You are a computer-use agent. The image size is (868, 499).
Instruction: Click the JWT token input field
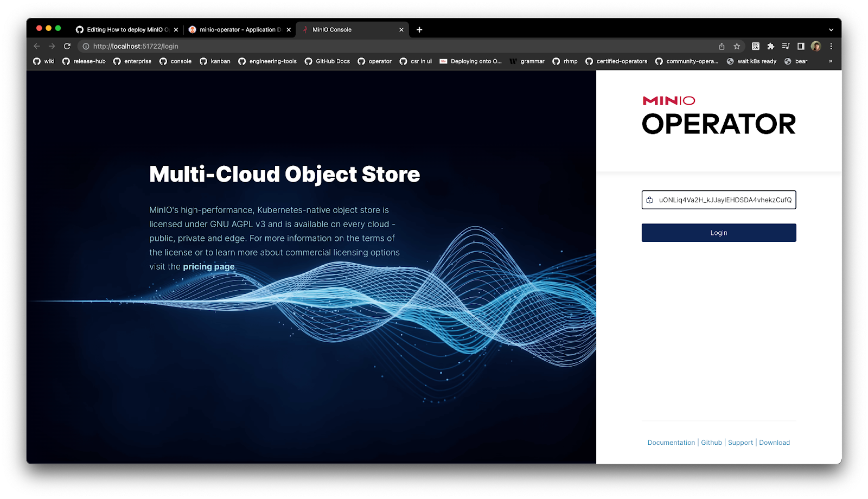(724, 200)
